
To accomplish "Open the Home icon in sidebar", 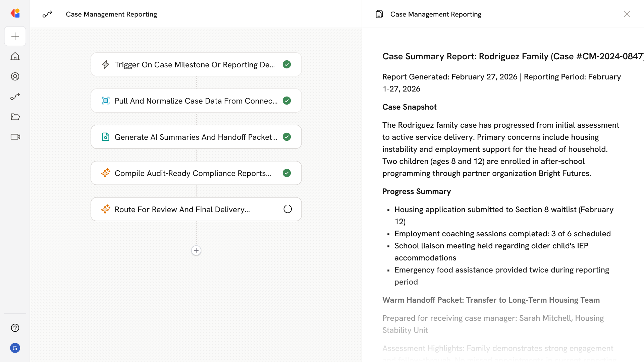I will click(15, 56).
